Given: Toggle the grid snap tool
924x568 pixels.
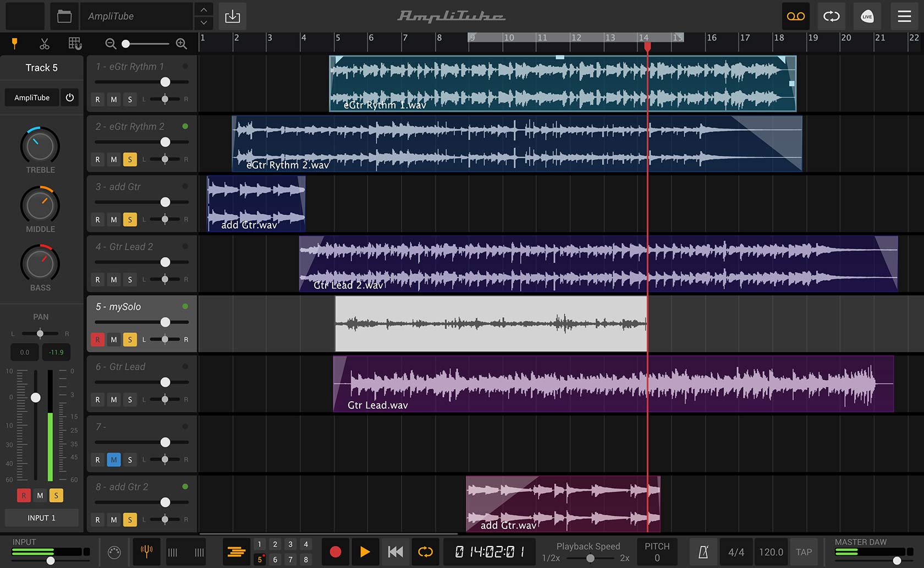Looking at the screenshot, I should (x=75, y=43).
